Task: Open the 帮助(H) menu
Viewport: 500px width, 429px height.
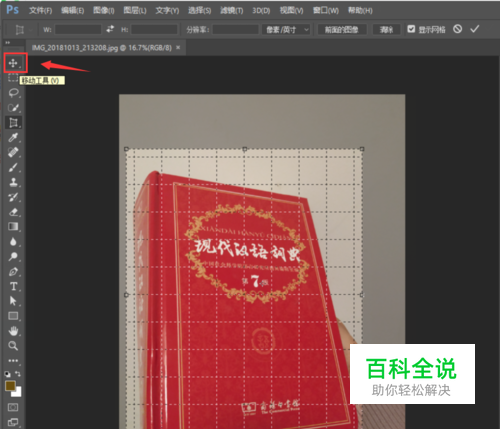Action: point(360,11)
